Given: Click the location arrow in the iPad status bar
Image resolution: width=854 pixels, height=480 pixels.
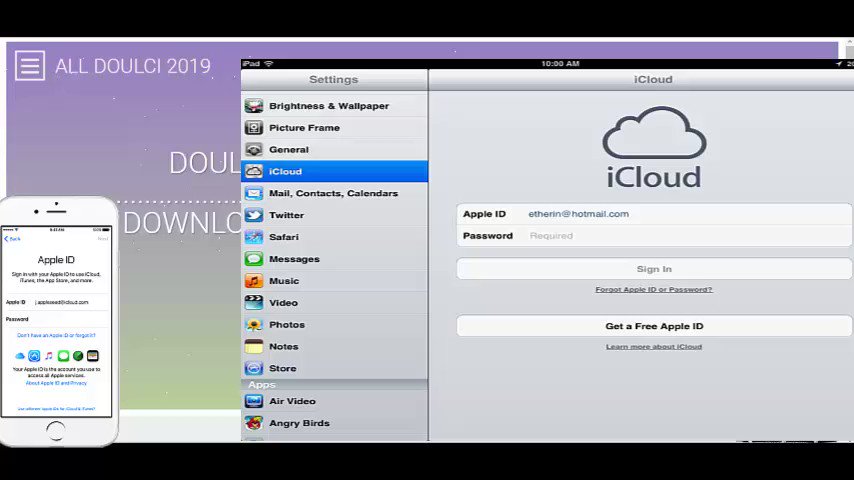Looking at the screenshot, I should [x=838, y=64].
